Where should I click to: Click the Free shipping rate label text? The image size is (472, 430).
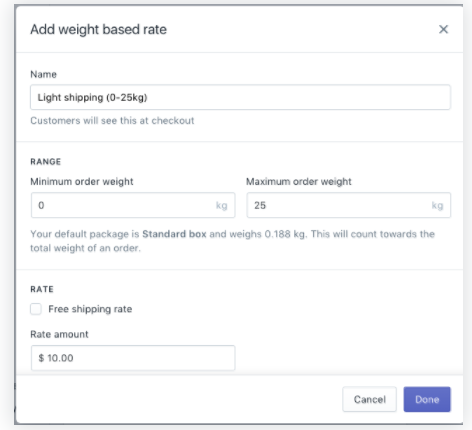(x=90, y=309)
